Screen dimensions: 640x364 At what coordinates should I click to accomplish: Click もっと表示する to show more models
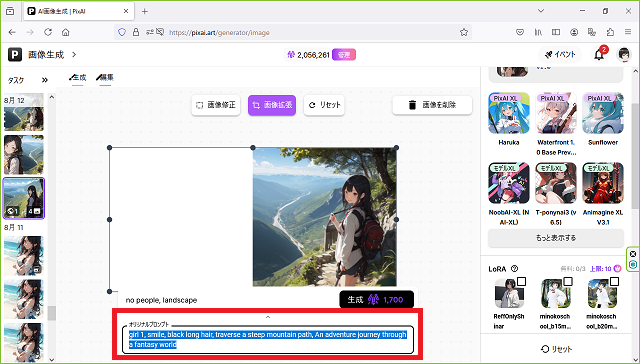tap(556, 237)
